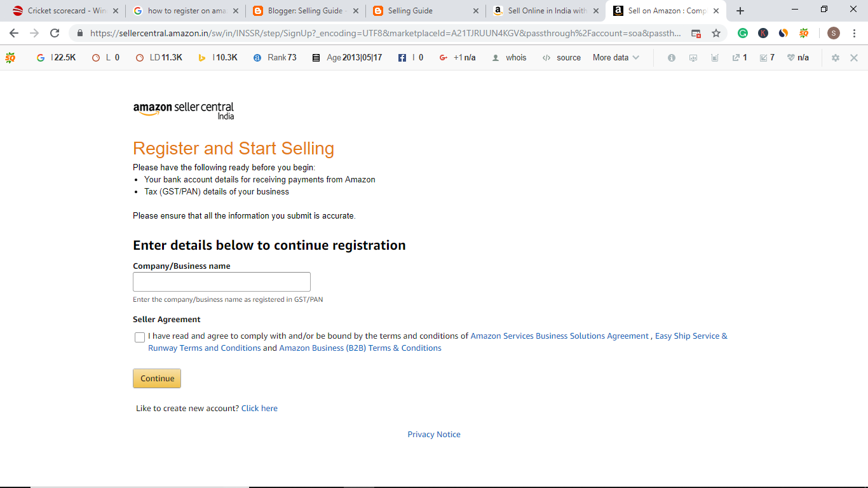868x488 pixels.
Task: Click the external links count icon showing 1
Action: tap(739, 58)
